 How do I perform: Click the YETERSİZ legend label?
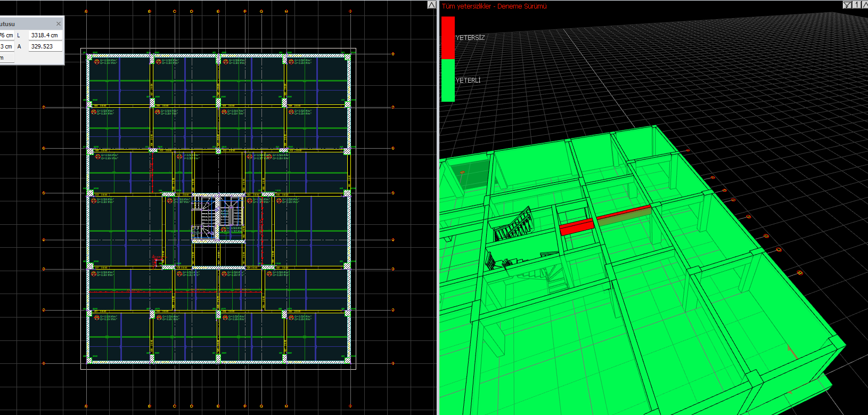point(470,38)
